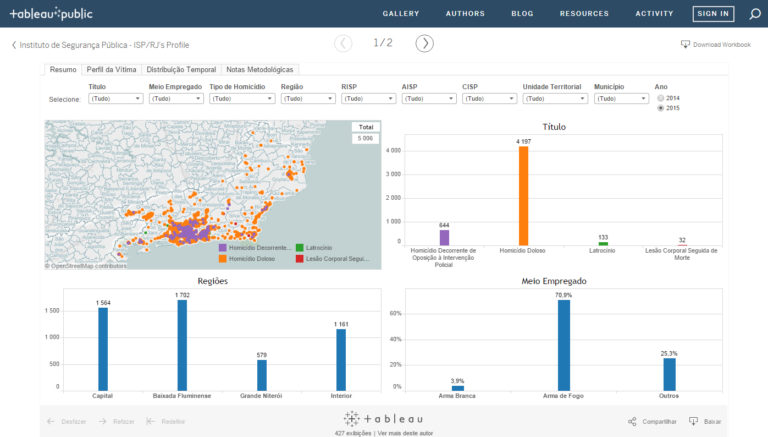Click the share icon (Compartilhar)

(632, 421)
